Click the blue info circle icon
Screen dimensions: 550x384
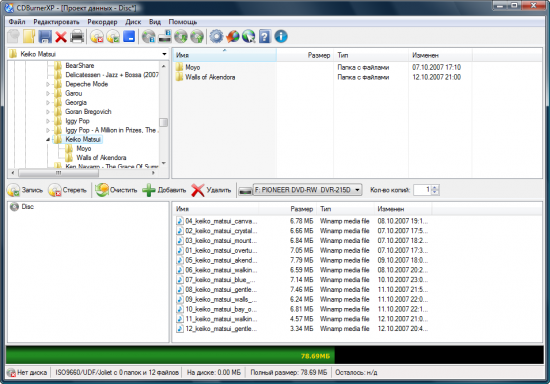pos(281,36)
